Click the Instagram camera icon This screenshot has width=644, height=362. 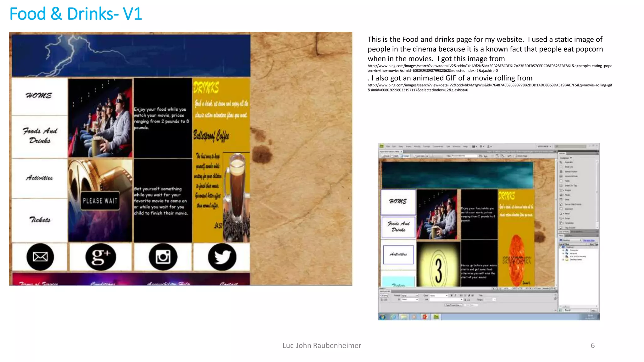pos(163,257)
